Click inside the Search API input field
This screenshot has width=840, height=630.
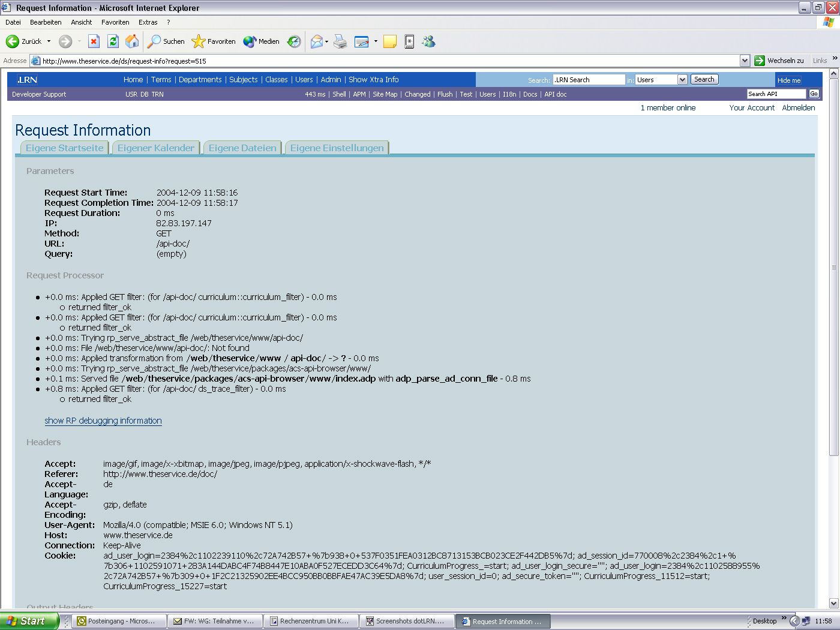pyautogui.click(x=776, y=94)
